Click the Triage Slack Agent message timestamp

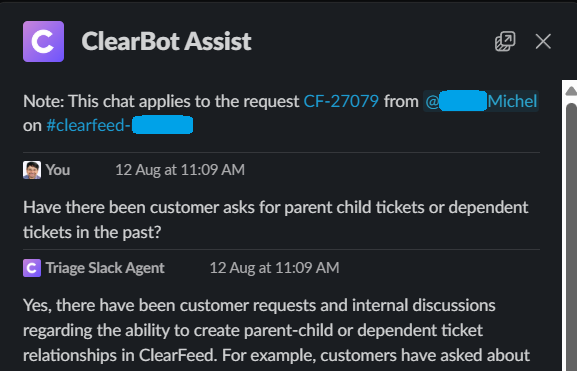(x=275, y=268)
